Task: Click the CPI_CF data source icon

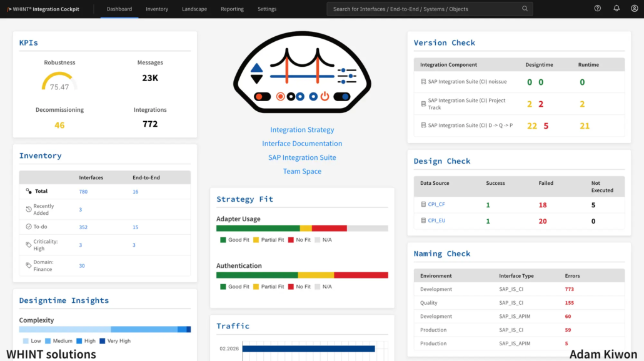Action: 423,204
